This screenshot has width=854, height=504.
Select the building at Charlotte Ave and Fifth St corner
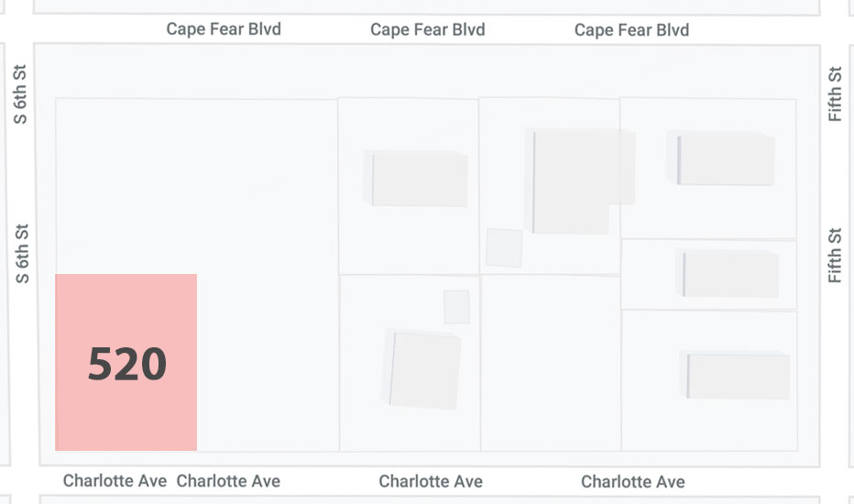pyautogui.click(x=735, y=376)
